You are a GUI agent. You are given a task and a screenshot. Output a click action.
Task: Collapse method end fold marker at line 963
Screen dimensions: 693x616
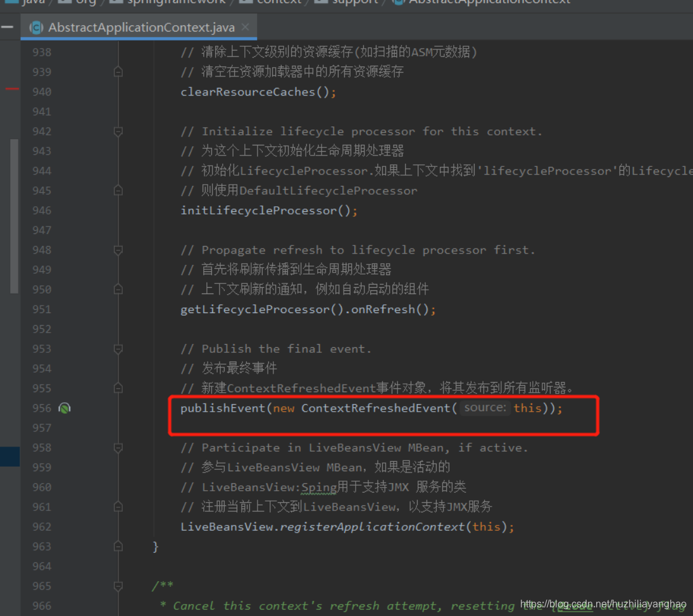pos(118,546)
